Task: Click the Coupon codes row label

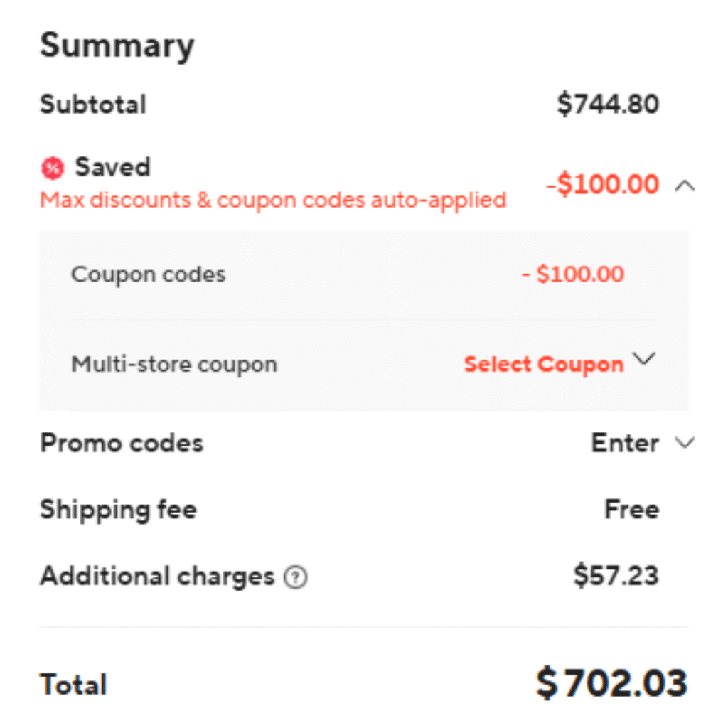Action: pos(148,274)
